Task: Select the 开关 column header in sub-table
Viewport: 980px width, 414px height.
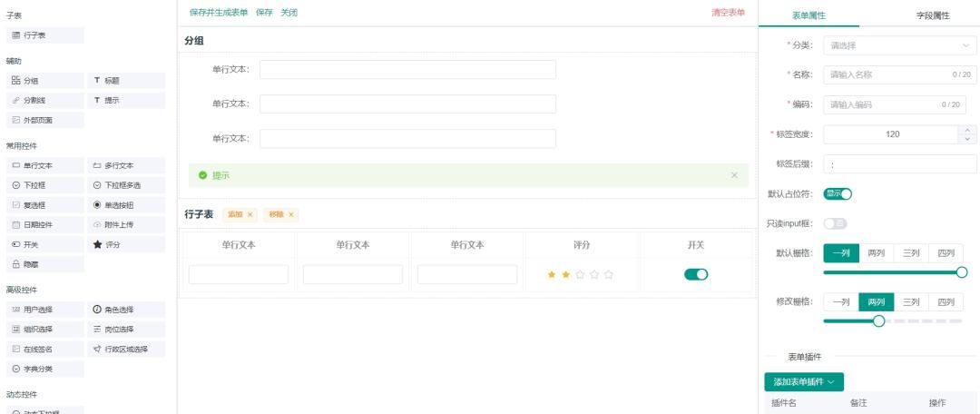Action: click(696, 245)
